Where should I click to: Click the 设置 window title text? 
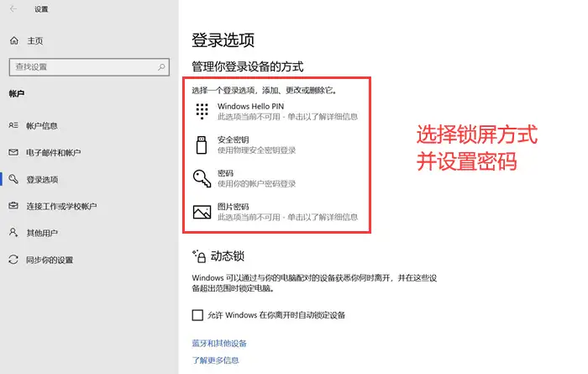pyautogui.click(x=41, y=9)
